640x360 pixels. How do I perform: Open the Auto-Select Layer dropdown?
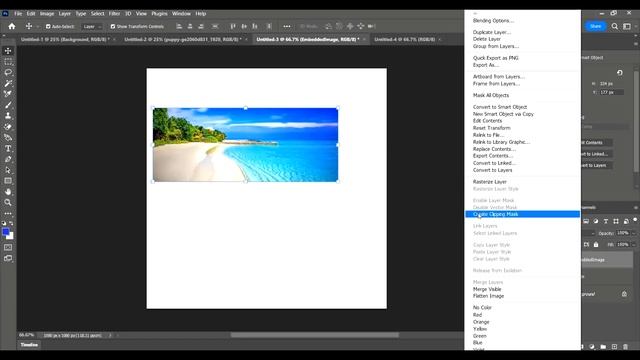pos(92,27)
